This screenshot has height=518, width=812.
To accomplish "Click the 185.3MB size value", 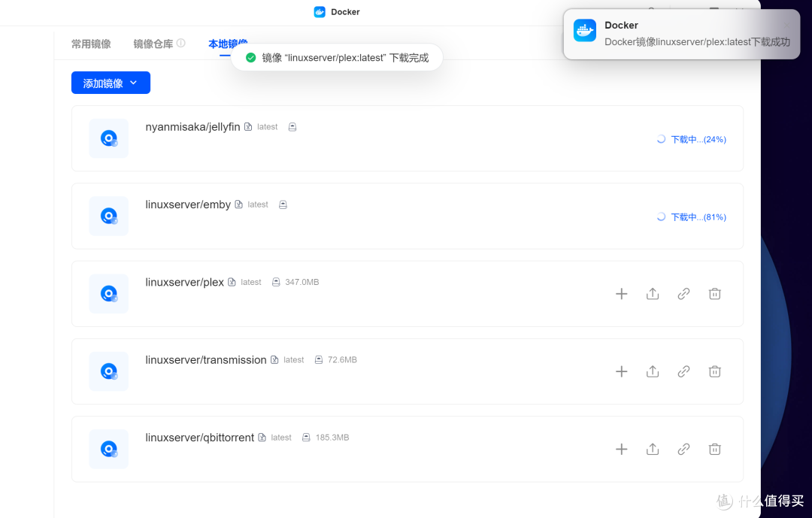I will tap(332, 438).
